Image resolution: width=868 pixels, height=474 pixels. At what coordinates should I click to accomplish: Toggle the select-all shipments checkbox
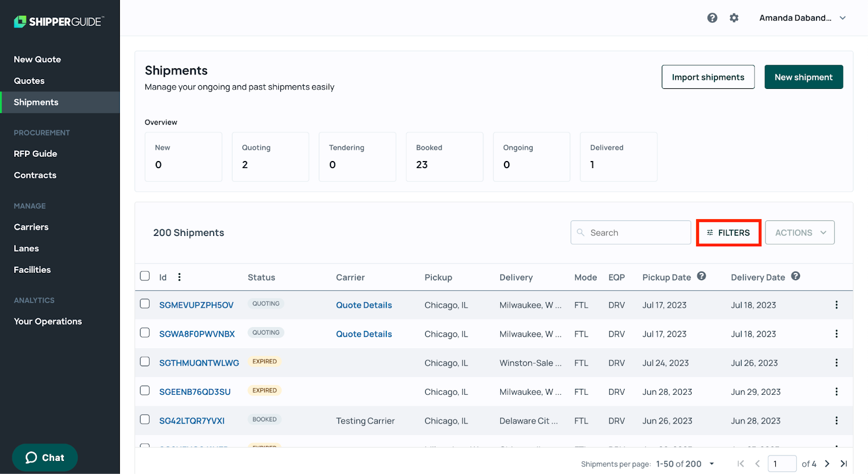(x=145, y=276)
